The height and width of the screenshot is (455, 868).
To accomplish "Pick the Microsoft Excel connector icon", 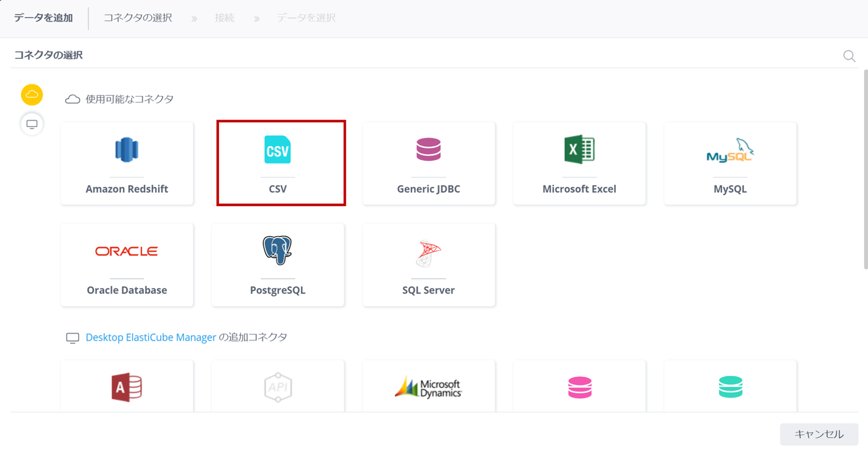I will (579, 149).
